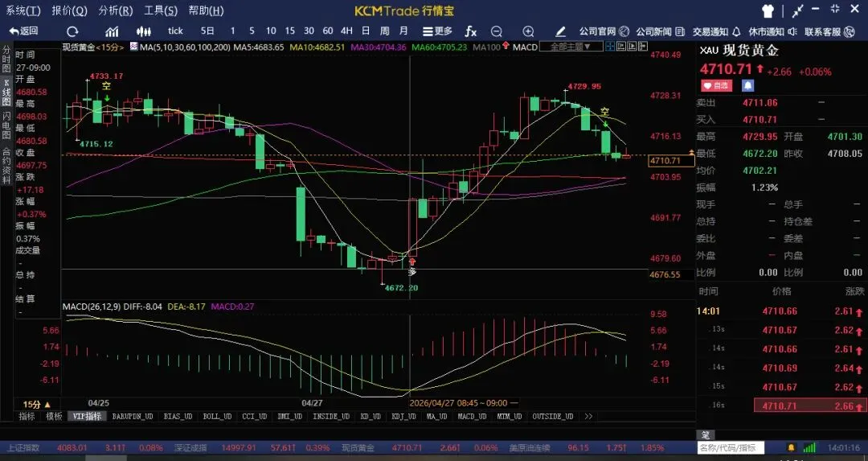Open the 15分 period selector at bottom-left
868x461 pixels.
click(36, 405)
